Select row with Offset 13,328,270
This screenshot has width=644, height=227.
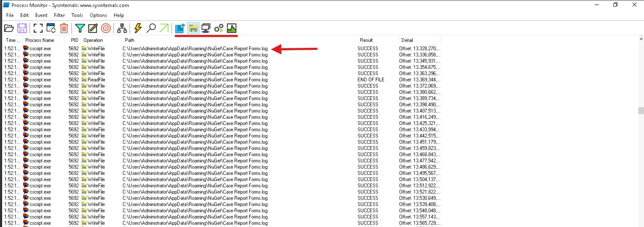[x=221, y=49]
